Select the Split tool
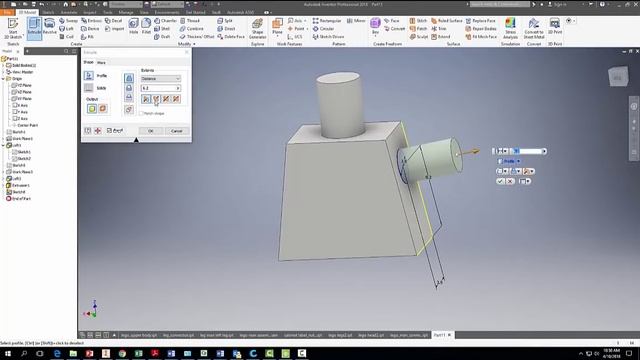The width and height of the screenshot is (640, 360). [225, 20]
